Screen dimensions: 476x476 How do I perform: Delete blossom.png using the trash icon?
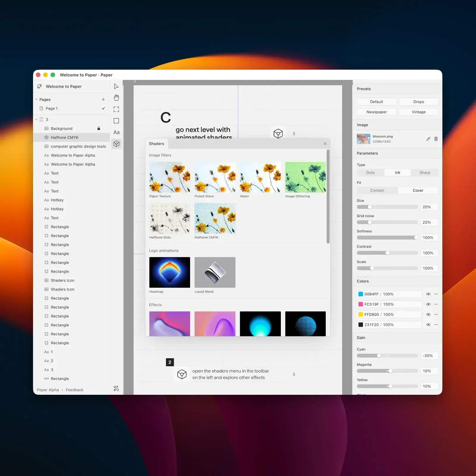coord(436,139)
